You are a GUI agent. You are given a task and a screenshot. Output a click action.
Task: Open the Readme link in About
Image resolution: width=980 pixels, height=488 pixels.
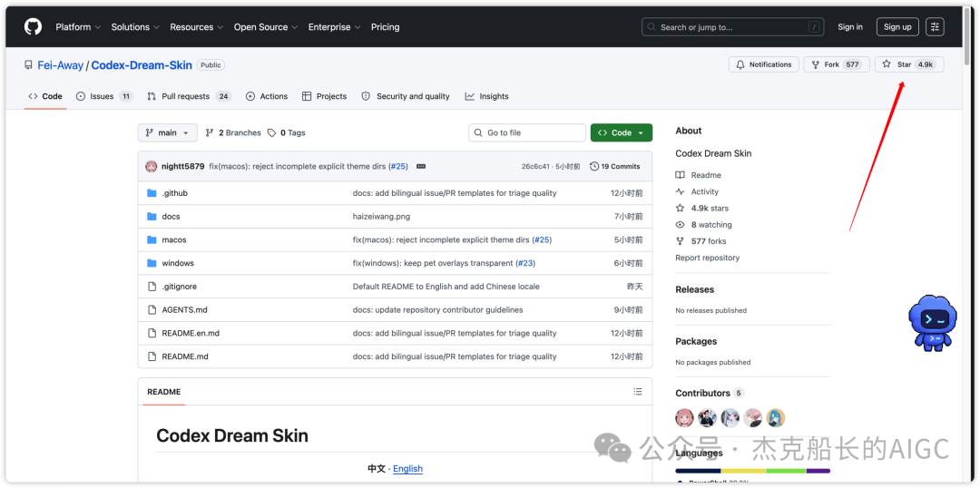pos(699,175)
